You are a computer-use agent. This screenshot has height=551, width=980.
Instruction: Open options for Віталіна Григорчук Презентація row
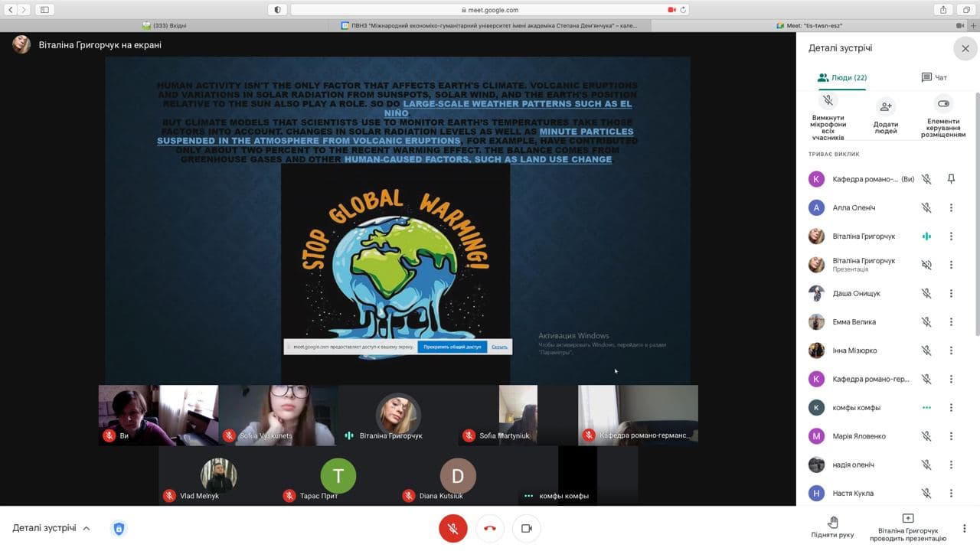(951, 265)
